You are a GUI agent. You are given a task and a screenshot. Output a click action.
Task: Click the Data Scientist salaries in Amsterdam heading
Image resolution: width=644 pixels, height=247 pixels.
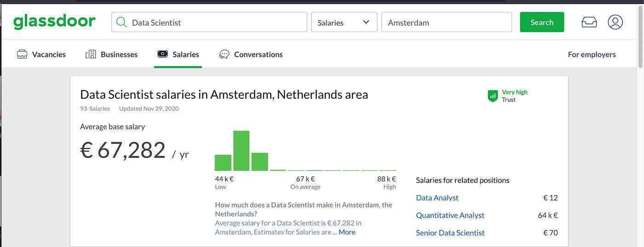224,95
